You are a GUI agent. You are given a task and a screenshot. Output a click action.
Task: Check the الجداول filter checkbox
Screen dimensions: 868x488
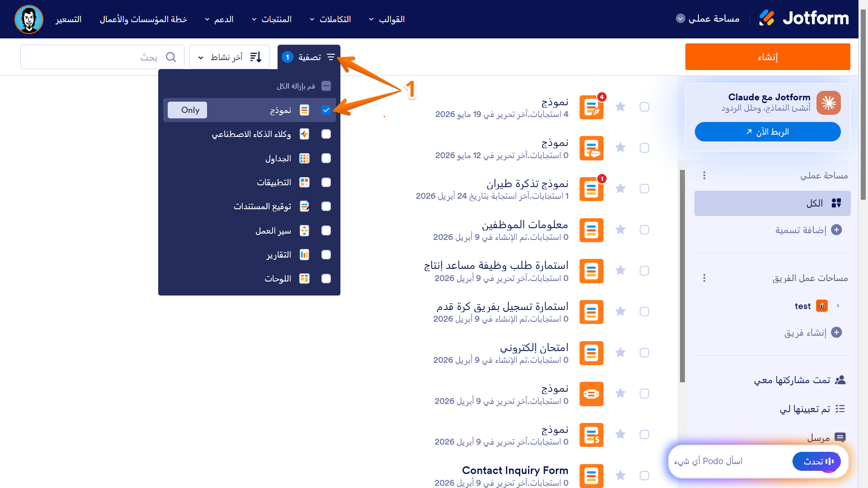click(x=326, y=158)
